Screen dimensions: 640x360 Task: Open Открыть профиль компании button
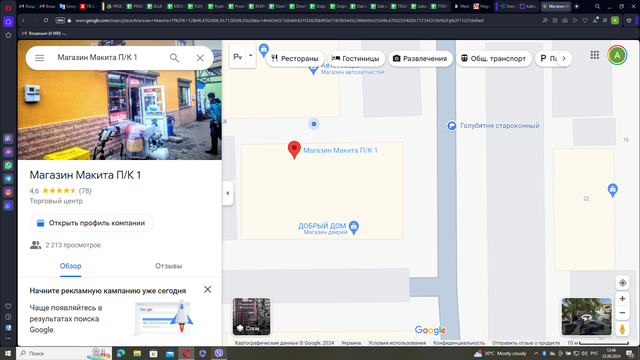point(91,223)
